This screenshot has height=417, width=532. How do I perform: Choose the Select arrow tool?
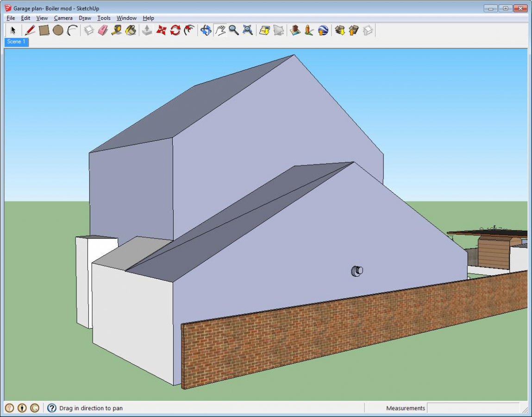click(13, 31)
